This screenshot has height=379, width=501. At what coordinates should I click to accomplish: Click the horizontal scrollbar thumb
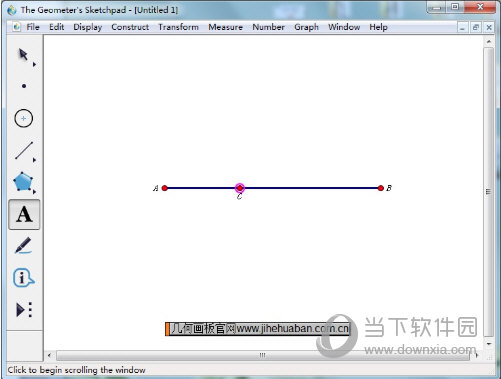(x=263, y=355)
